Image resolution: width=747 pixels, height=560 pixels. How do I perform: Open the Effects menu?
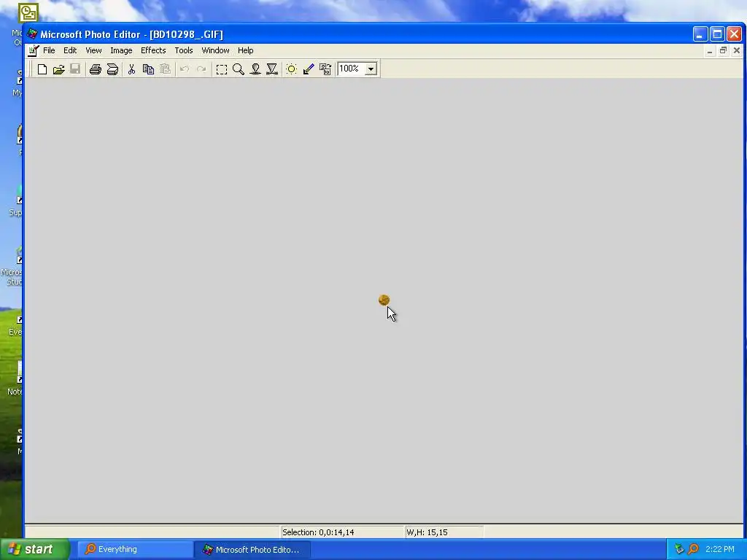pyautogui.click(x=153, y=50)
